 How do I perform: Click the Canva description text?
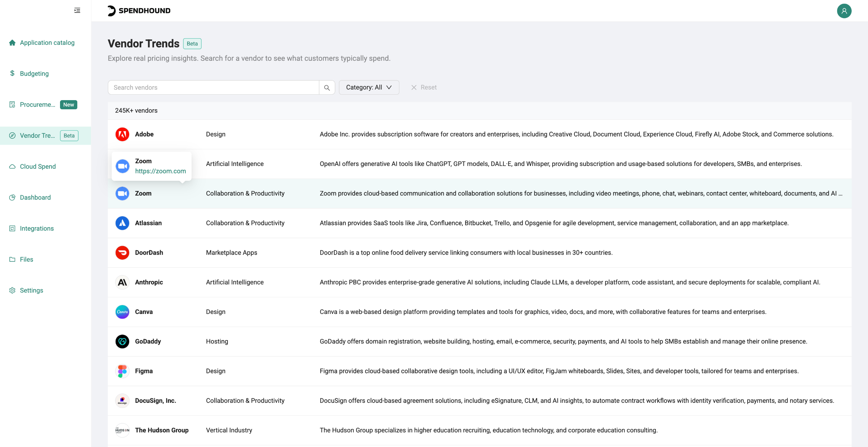[x=543, y=312]
